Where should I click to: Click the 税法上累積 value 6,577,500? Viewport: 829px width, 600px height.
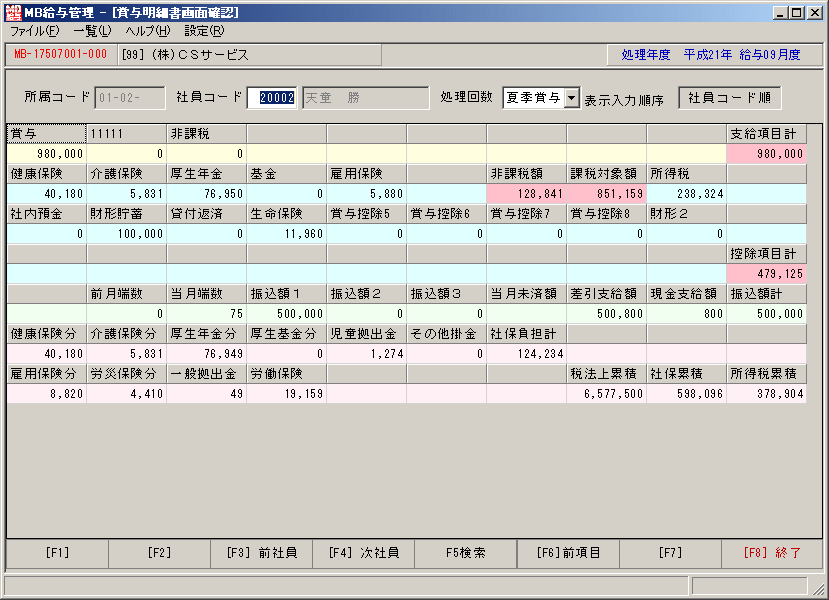(606, 394)
